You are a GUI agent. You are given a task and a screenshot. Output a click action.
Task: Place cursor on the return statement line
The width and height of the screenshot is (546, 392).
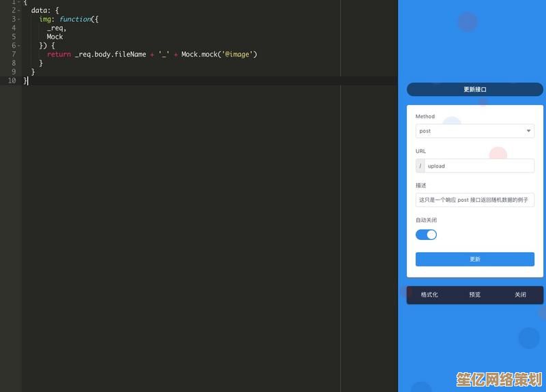click(136, 55)
